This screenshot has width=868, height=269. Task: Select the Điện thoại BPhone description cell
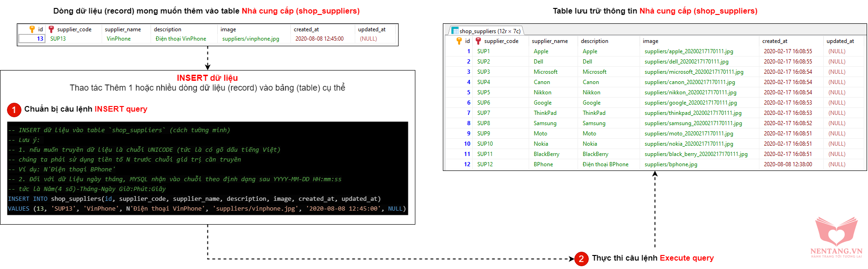click(x=605, y=164)
